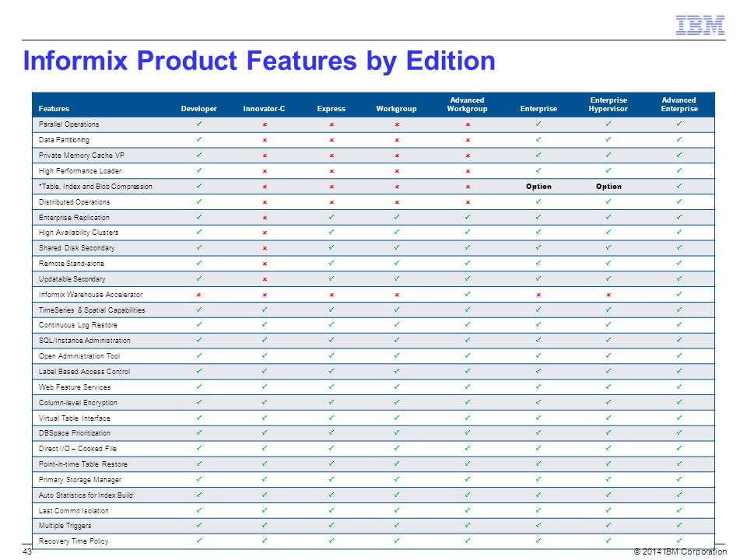The height and width of the screenshot is (560, 747).
Task: Click Informix Warehouse Accelerator cross under Enterprise Hypervisor
Action: click(x=608, y=295)
